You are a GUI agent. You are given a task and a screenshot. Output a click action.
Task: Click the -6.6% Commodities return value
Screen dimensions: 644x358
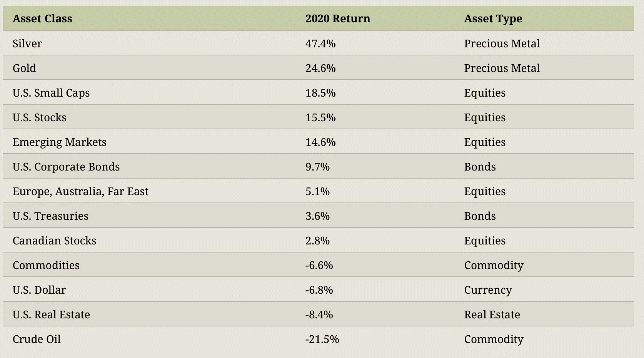(319, 265)
